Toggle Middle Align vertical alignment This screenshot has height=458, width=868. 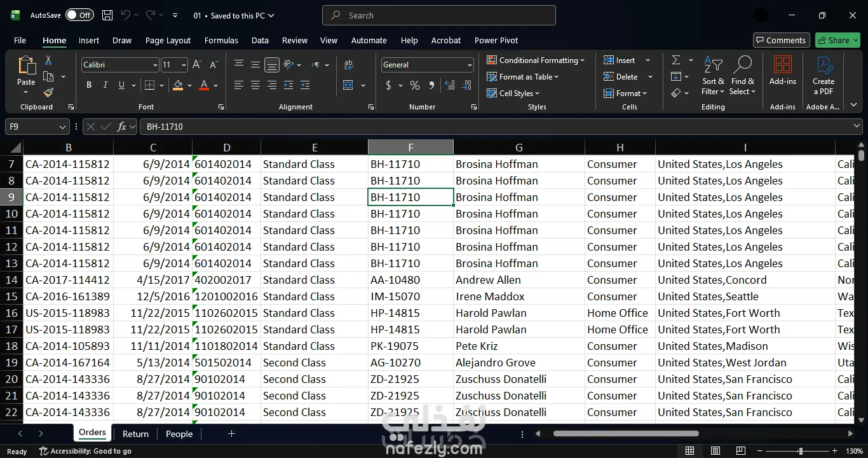pyautogui.click(x=255, y=65)
